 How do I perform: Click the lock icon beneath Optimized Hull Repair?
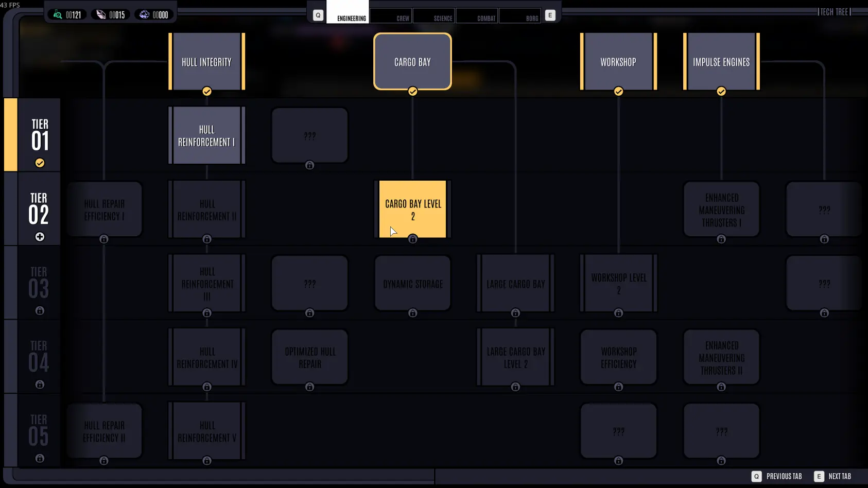pos(309,387)
